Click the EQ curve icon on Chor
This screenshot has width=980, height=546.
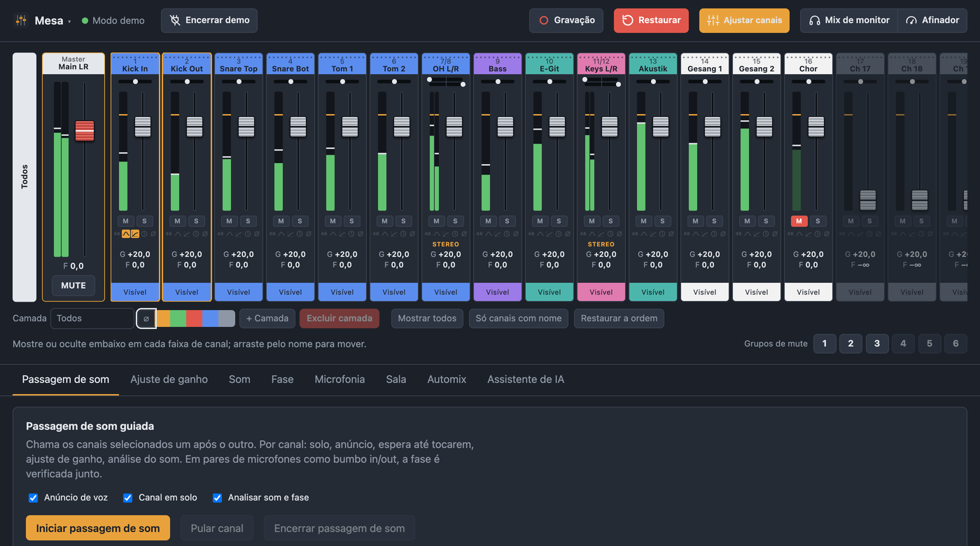click(799, 234)
